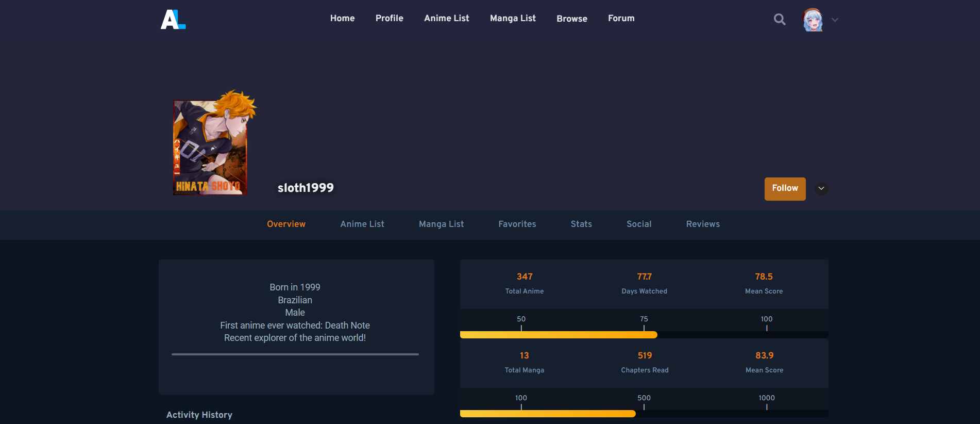Viewport: 980px width, 424px height.
Task: Open Manga List in top navigation
Action: [x=513, y=19]
